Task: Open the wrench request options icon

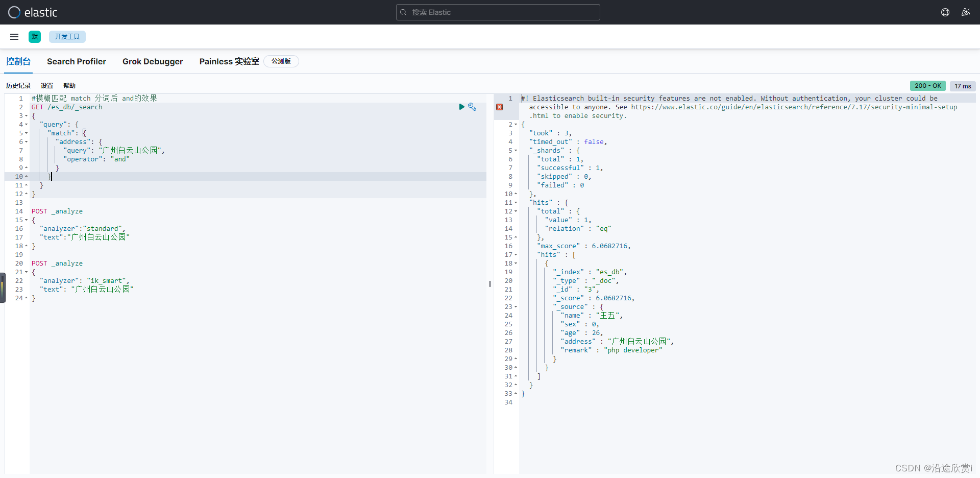Action: click(472, 107)
